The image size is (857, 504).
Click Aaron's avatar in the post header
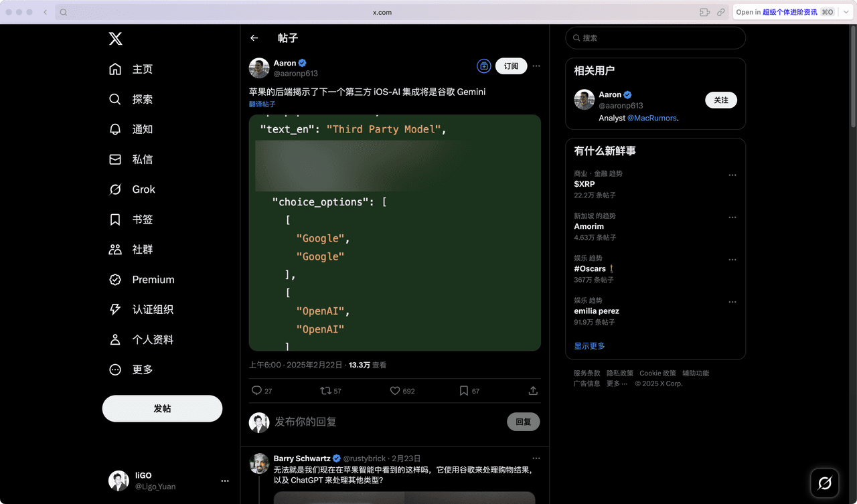[259, 68]
